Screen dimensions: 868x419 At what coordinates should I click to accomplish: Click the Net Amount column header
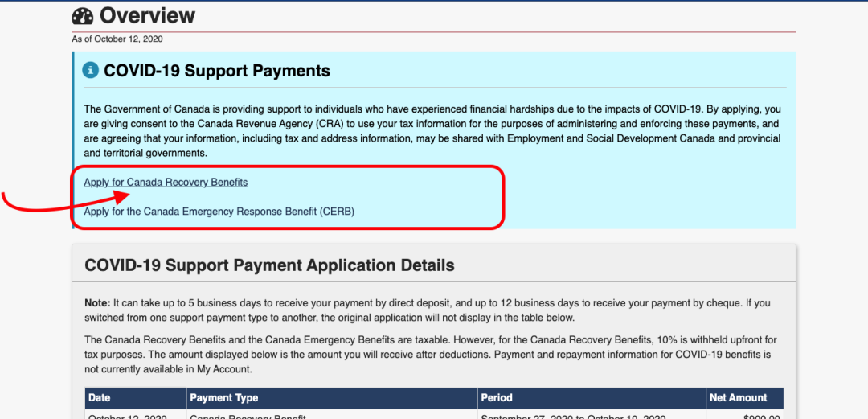pyautogui.click(x=745, y=398)
